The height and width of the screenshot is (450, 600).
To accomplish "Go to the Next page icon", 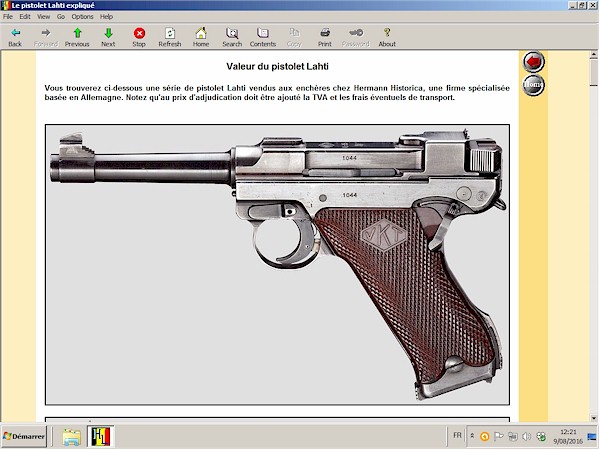I will [108, 33].
